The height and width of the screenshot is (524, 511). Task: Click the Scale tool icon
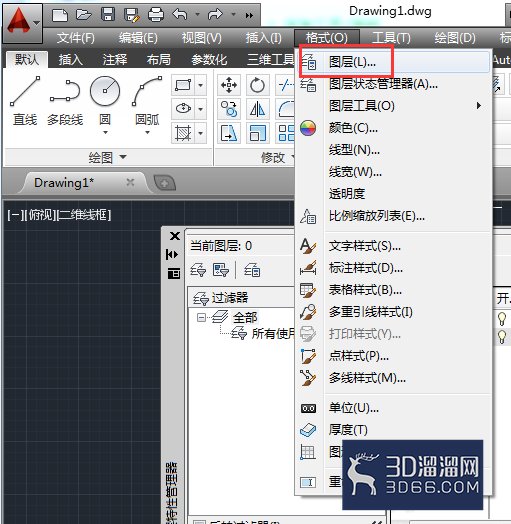(257, 133)
